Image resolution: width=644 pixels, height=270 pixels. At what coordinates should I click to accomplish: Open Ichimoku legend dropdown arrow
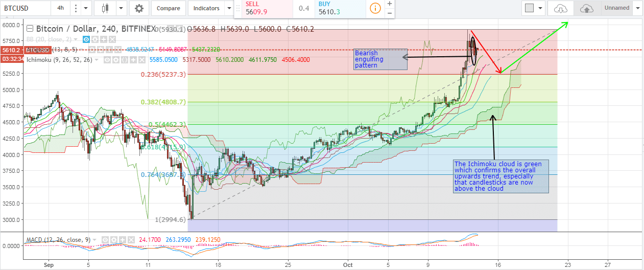coord(97,60)
